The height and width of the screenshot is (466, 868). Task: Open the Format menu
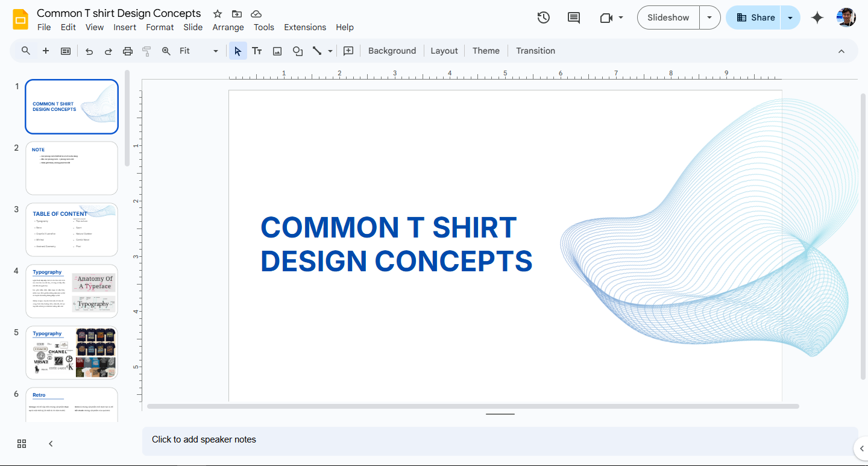coord(160,27)
